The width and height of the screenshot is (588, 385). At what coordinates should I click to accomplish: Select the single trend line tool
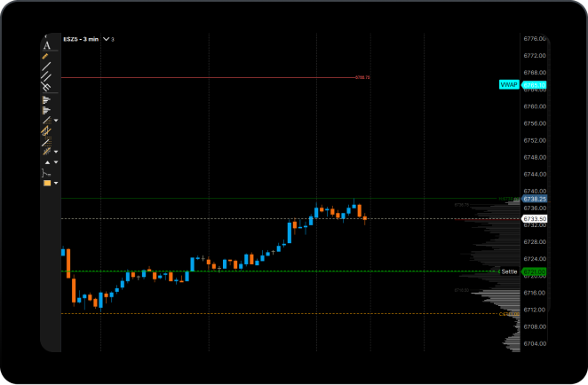47,67
